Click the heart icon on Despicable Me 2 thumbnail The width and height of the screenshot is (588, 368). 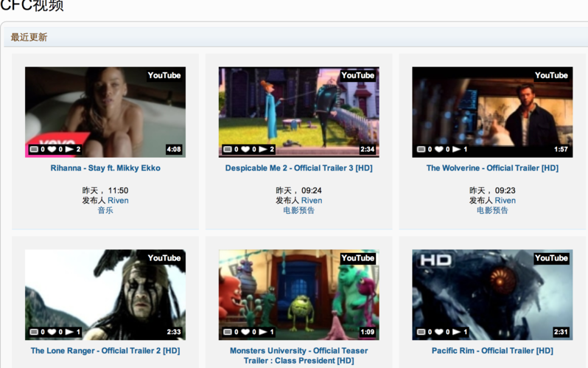(x=245, y=149)
